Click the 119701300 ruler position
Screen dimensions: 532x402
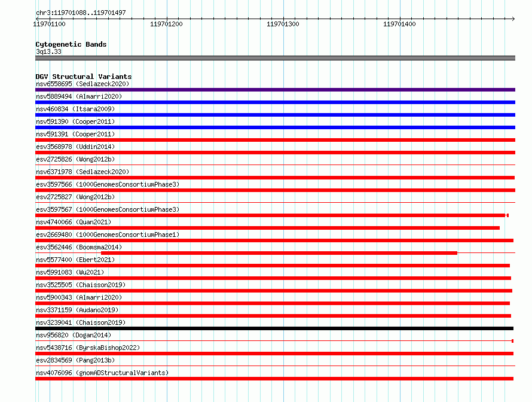click(283, 24)
